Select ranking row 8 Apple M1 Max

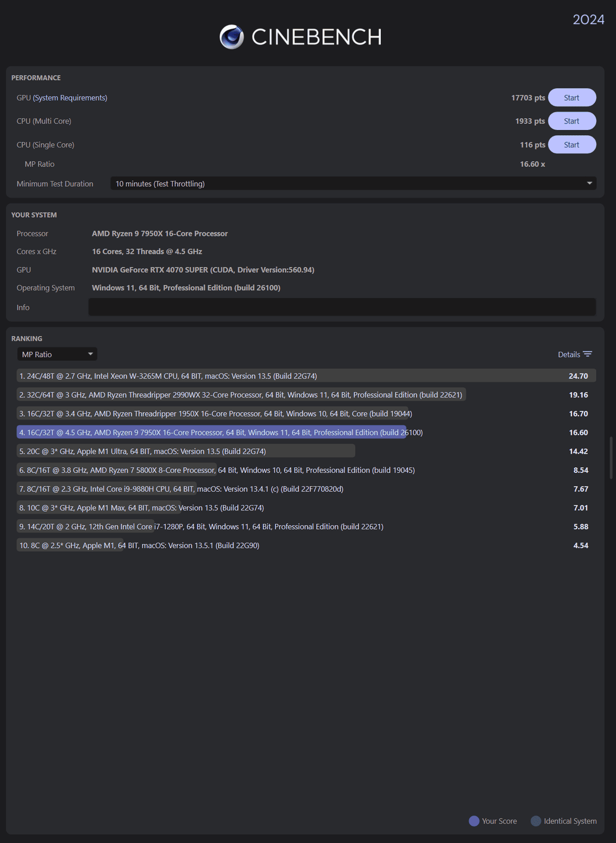[307, 508]
